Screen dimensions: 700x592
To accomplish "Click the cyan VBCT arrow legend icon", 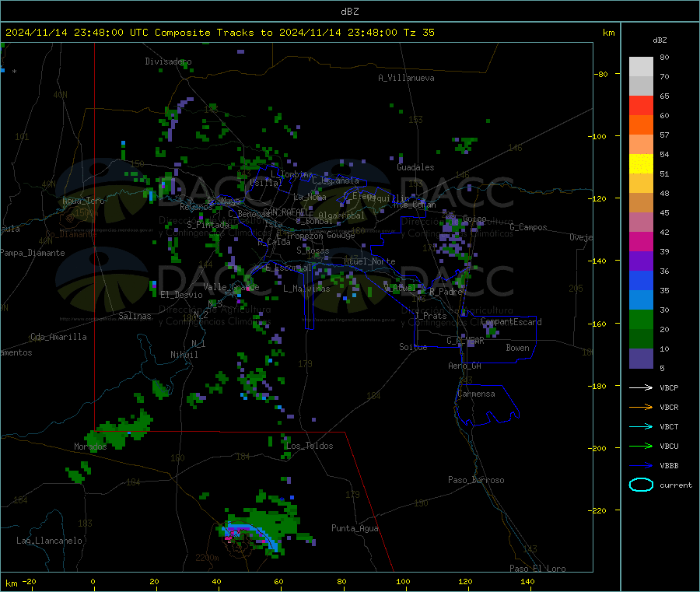I will pos(641,427).
